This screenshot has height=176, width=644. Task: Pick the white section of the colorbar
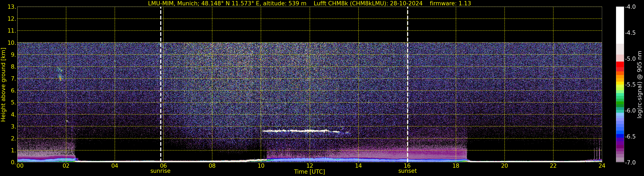tap(620, 25)
